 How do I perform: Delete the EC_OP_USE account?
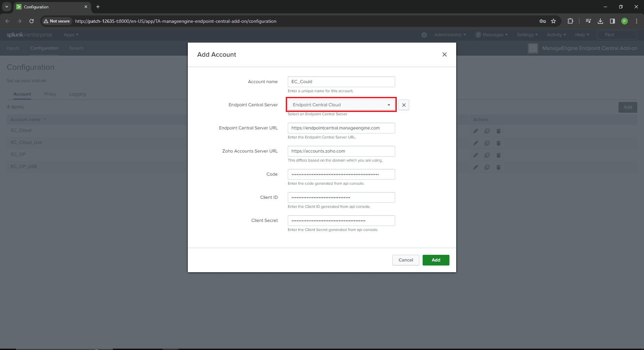[498, 167]
